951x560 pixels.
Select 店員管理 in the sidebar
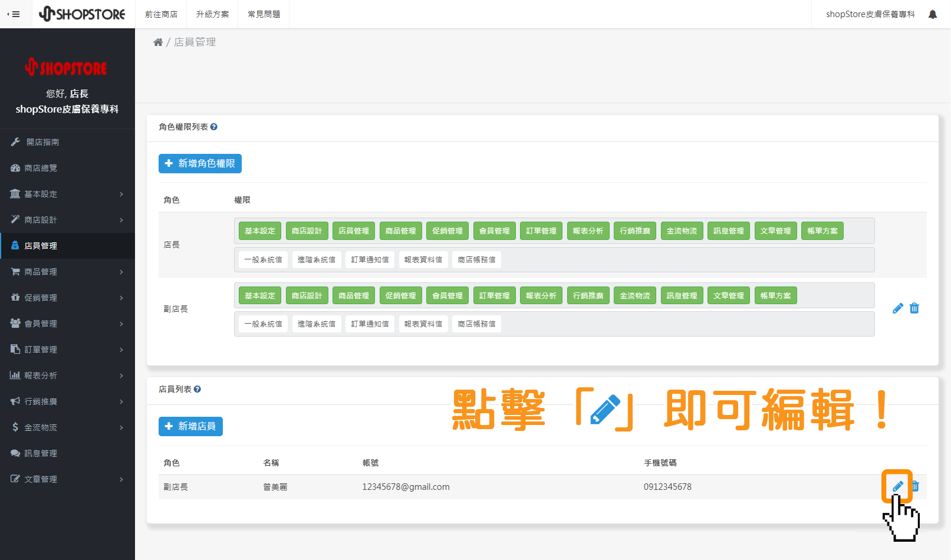coord(67,246)
